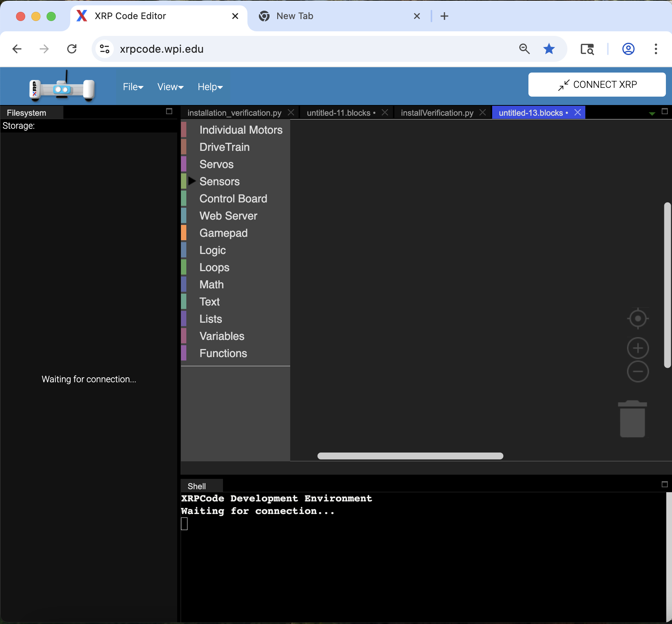Go forward in browser history
Screen dimensions: 672x624
click(44, 49)
